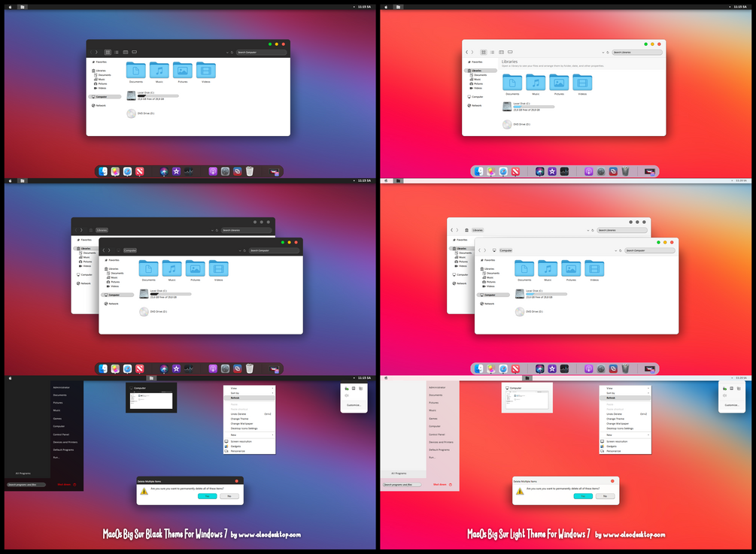
Task: Open address dropdown in light view-buttons window
Action: click(603, 52)
